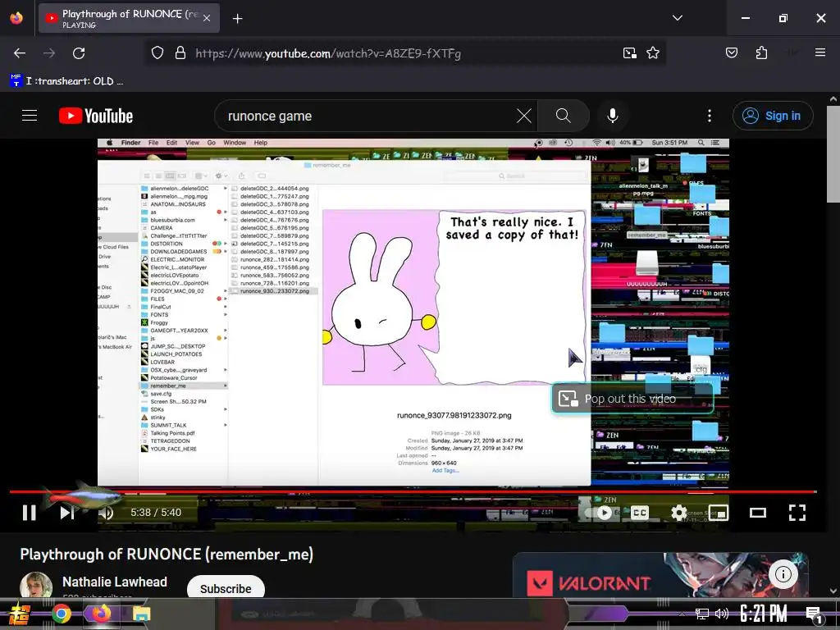Image resolution: width=840 pixels, height=630 pixels.
Task: Run the YouTube search magnifier
Action: [563, 116]
